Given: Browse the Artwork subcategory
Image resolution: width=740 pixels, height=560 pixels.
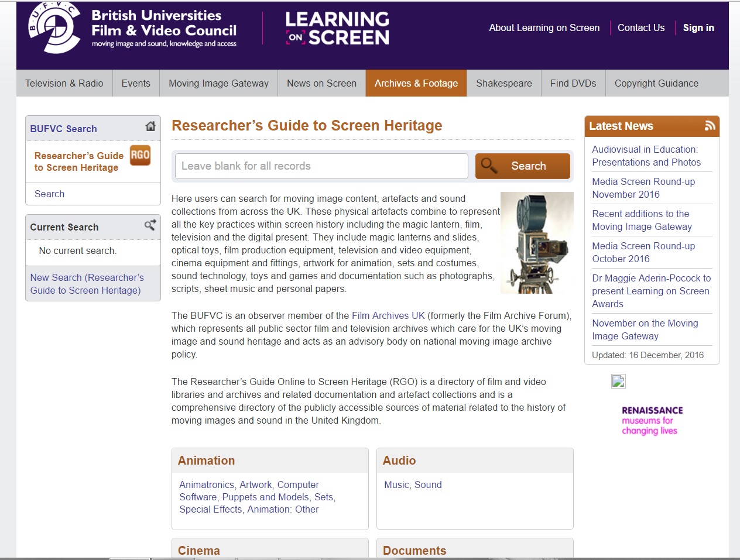Looking at the screenshot, I should pyautogui.click(x=256, y=485).
